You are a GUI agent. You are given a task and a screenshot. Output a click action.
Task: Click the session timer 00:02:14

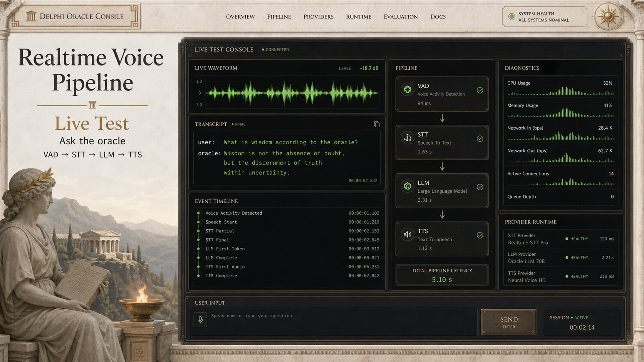(x=582, y=327)
